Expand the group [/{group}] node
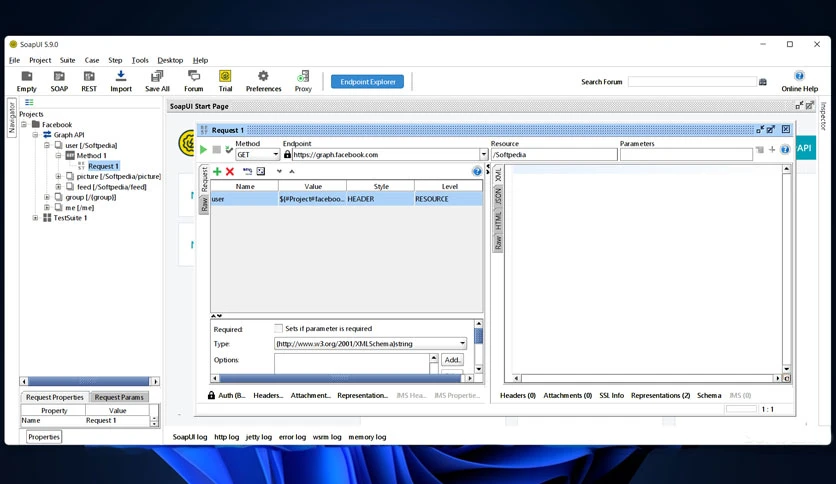The image size is (836, 484). pyautogui.click(x=47, y=197)
